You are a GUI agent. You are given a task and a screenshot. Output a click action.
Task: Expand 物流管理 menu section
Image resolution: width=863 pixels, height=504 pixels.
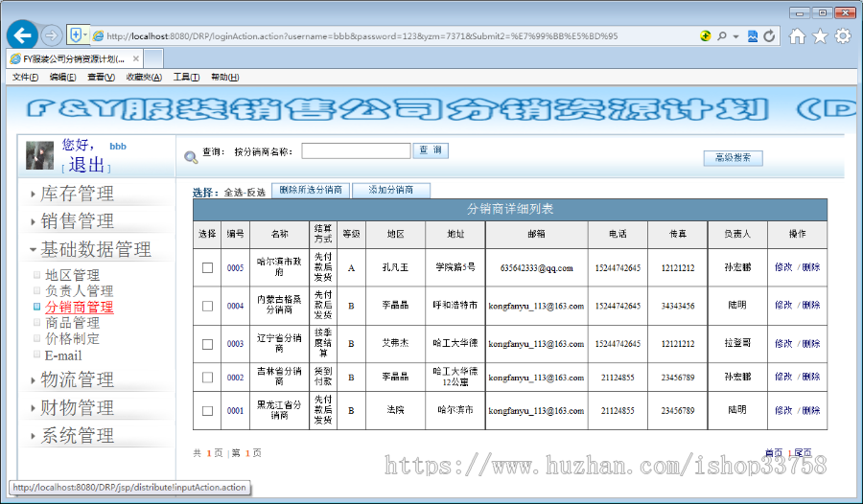(77, 379)
